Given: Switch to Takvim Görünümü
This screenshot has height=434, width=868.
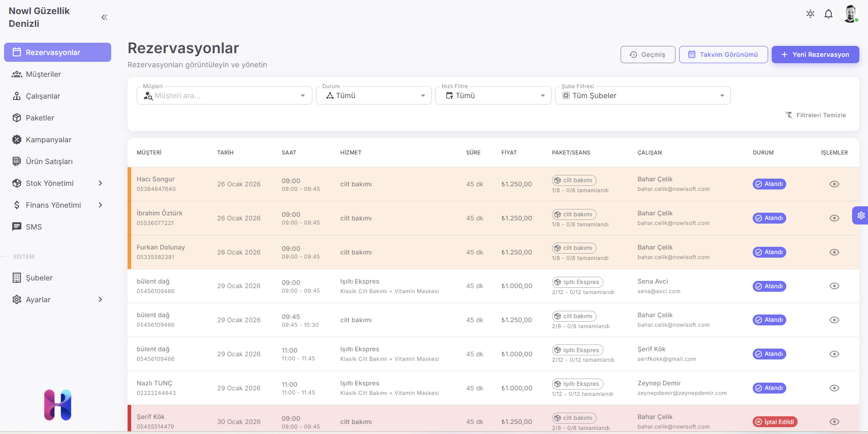Looking at the screenshot, I should click(x=723, y=55).
